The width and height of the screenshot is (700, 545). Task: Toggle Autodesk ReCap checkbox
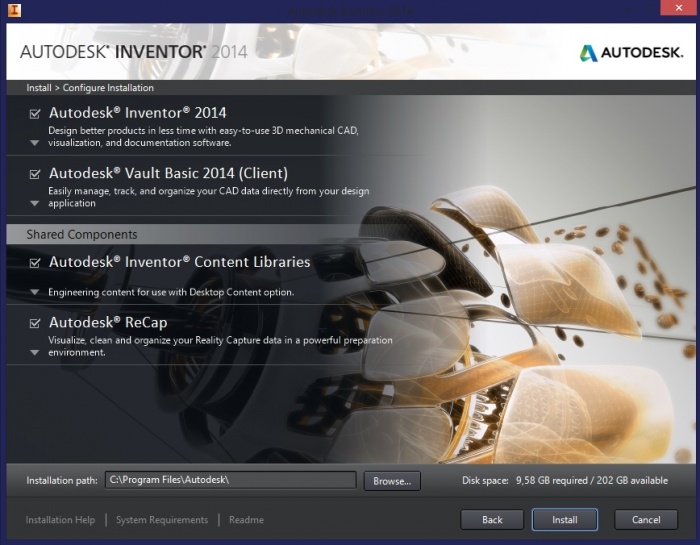[35, 323]
